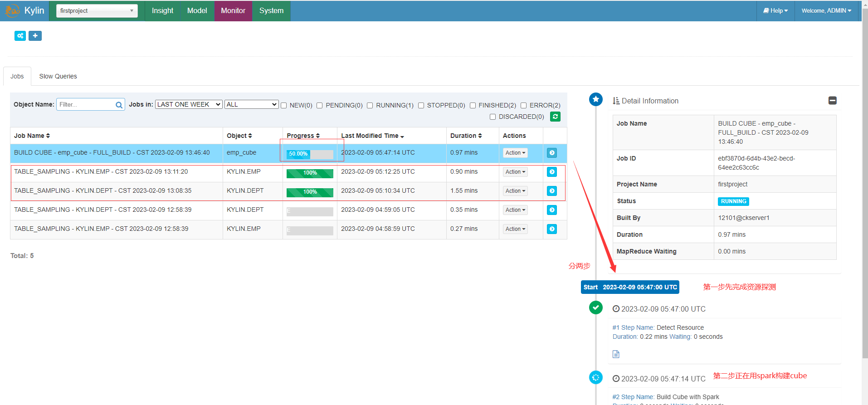
Task: Click the spinning running step status icon
Action: 595,377
